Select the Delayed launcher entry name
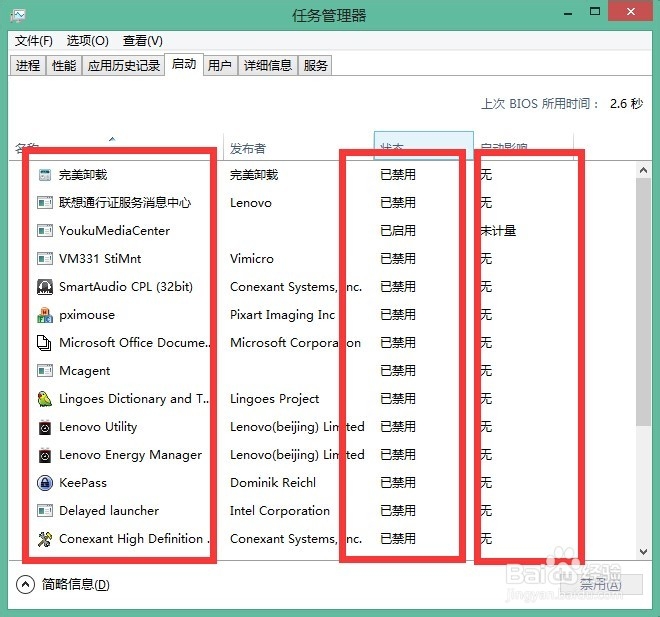660x617 pixels. (x=109, y=511)
